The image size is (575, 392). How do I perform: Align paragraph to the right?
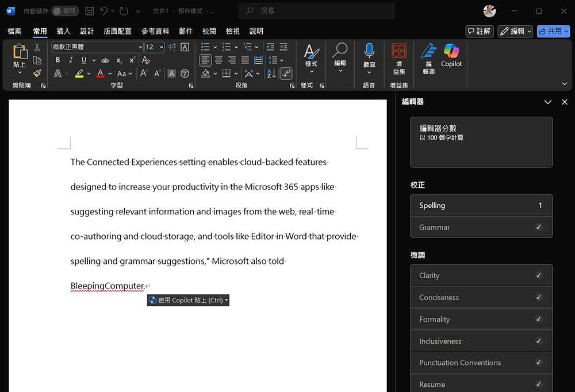click(232, 60)
